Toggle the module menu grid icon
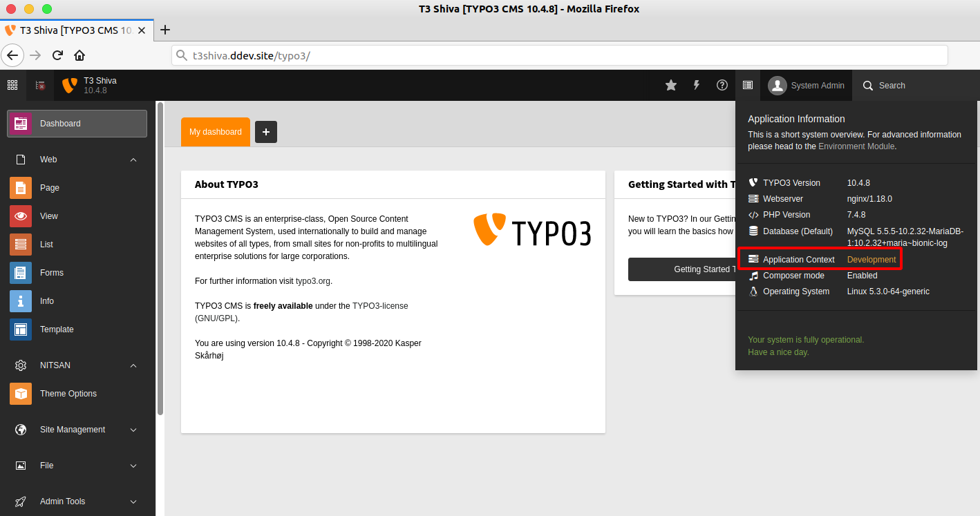Viewport: 980px width, 516px height. coord(12,85)
